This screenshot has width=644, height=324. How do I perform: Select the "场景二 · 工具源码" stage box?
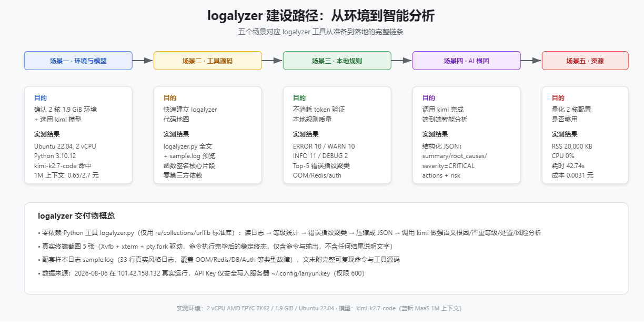207,61
